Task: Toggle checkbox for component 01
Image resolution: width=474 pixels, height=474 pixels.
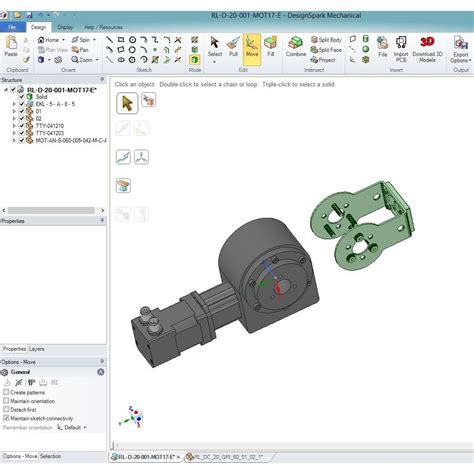Action: coord(22,111)
